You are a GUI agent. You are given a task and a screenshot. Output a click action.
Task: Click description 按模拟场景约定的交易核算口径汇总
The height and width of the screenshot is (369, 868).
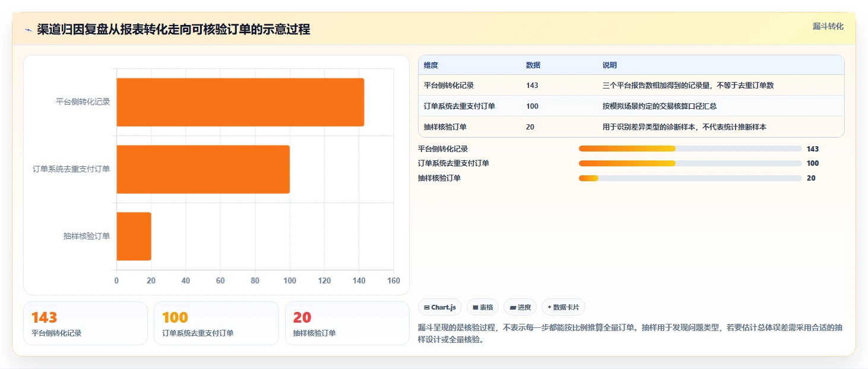pyautogui.click(x=660, y=106)
